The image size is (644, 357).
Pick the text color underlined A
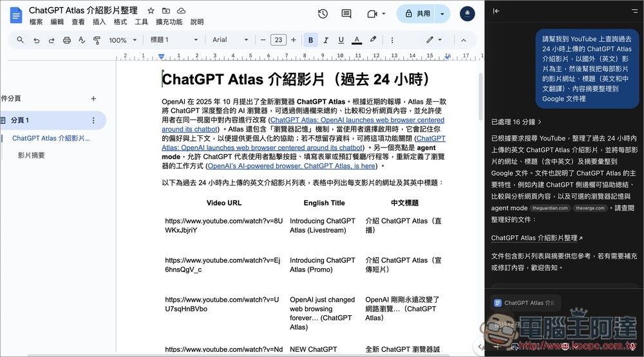(x=357, y=40)
